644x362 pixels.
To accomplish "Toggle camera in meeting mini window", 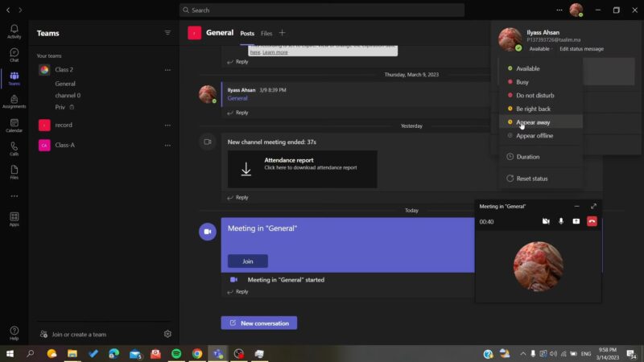I will pyautogui.click(x=546, y=221).
